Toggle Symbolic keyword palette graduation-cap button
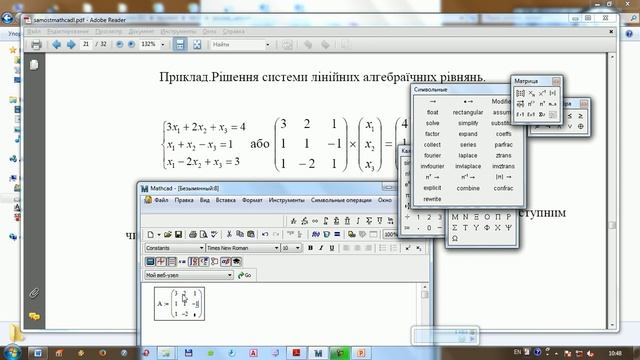 (236, 262)
